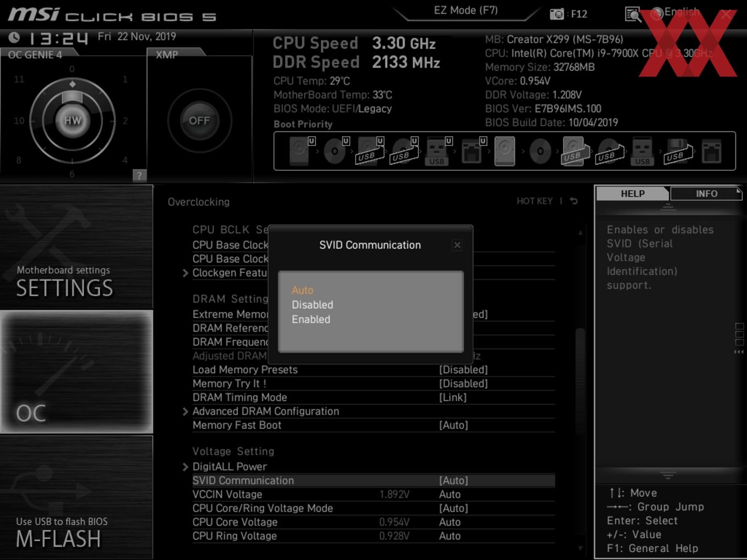This screenshot has height=560, width=747.
Task: Toggle the OC Genie HW knob
Action: [x=73, y=121]
